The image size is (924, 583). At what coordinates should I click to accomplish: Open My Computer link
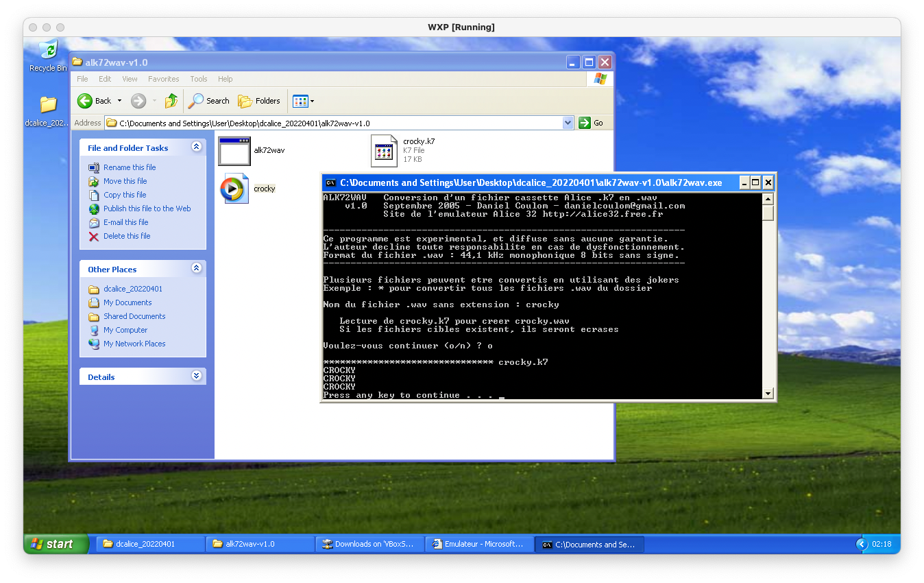click(125, 330)
